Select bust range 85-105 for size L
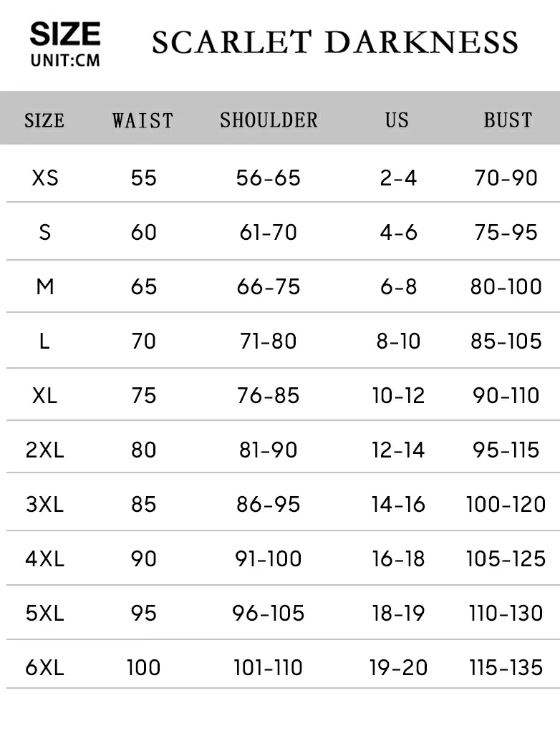This screenshot has height=746, width=560. click(x=506, y=341)
